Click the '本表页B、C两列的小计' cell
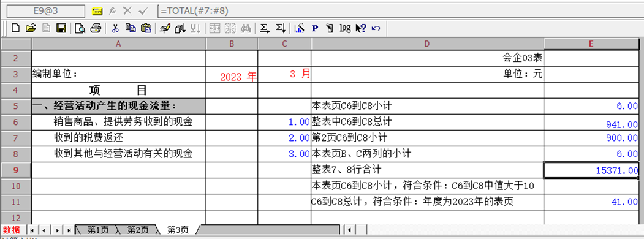 [427, 154]
